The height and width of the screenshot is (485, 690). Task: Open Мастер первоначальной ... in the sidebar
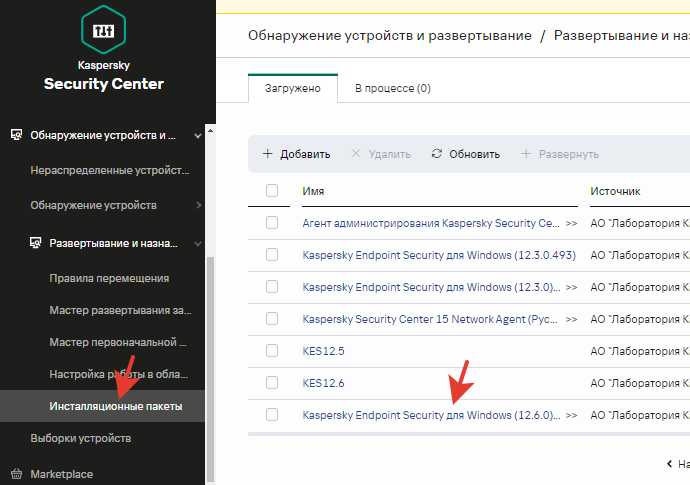pyautogui.click(x=117, y=342)
